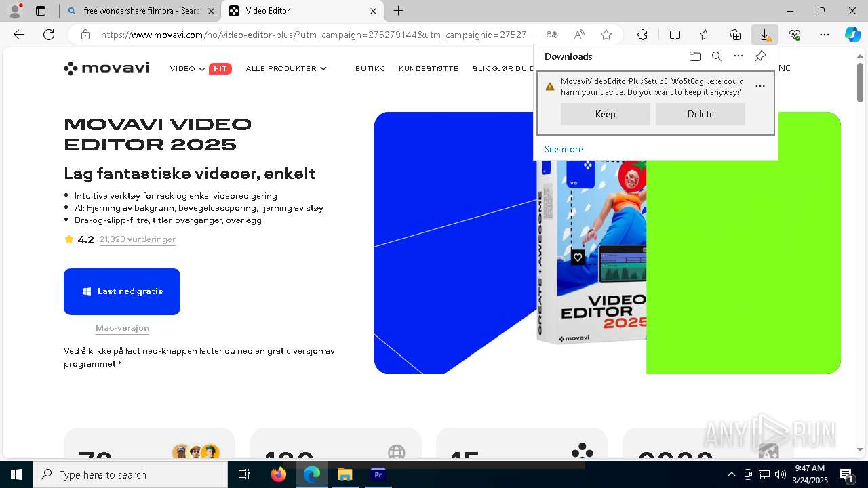868x488 pixels.
Task: Click the Windows Start button
Action: tap(16, 474)
